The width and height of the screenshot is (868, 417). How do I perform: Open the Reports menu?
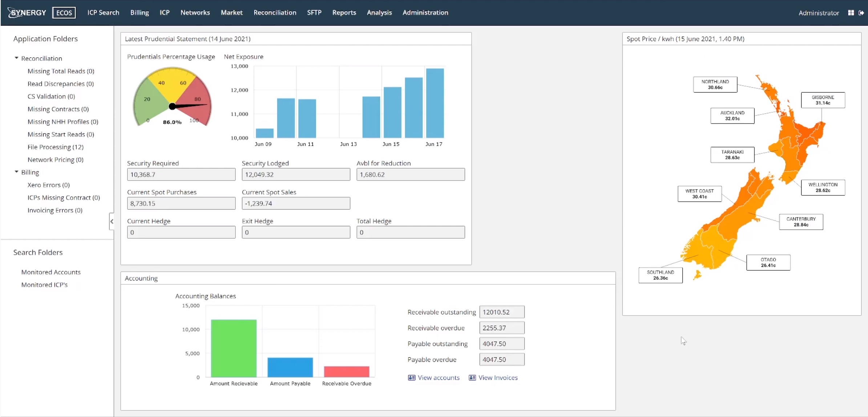pyautogui.click(x=344, y=13)
